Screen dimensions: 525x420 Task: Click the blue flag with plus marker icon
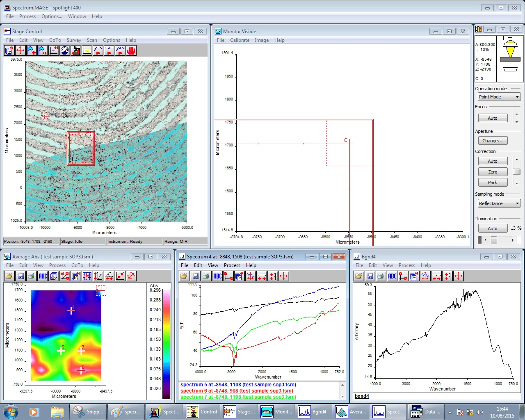(31, 50)
